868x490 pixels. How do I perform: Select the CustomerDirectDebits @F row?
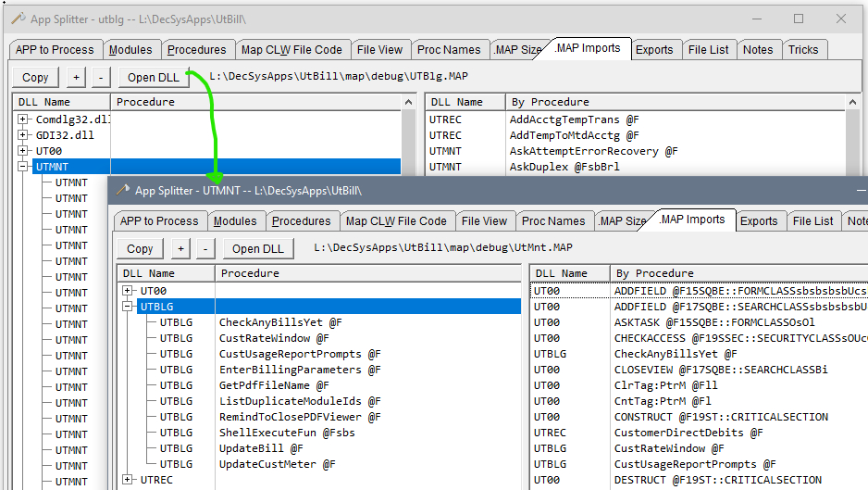click(688, 433)
